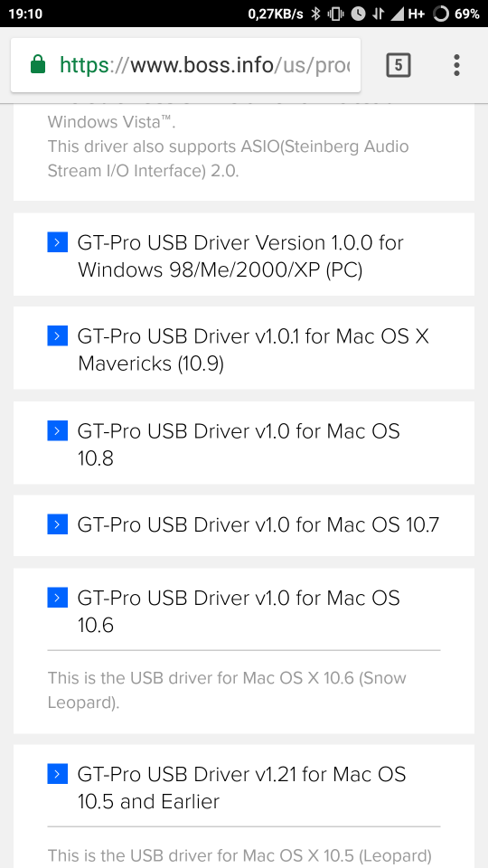Tap the vibrate mode status icon

pos(335,14)
